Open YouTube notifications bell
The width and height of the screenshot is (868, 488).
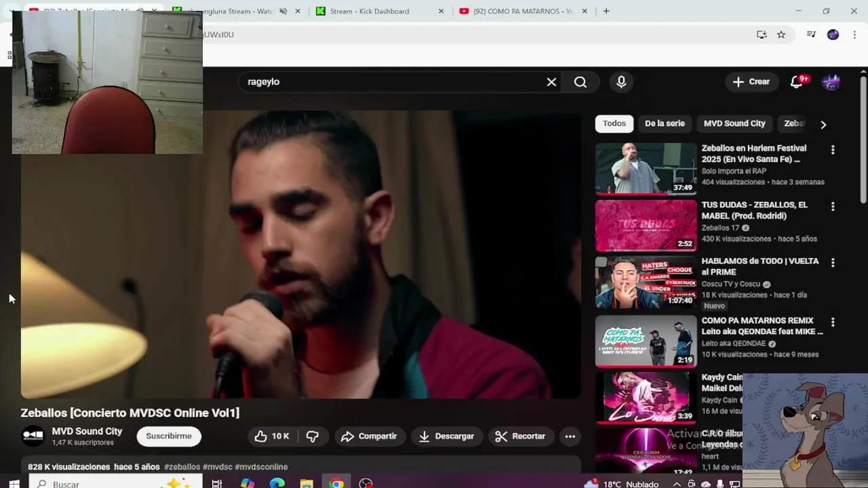[797, 82]
